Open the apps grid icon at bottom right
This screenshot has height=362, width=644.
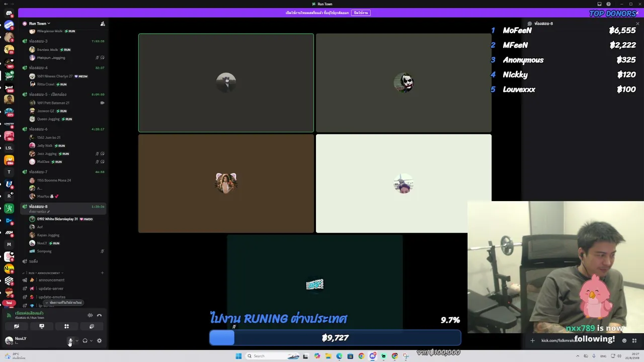(634, 340)
